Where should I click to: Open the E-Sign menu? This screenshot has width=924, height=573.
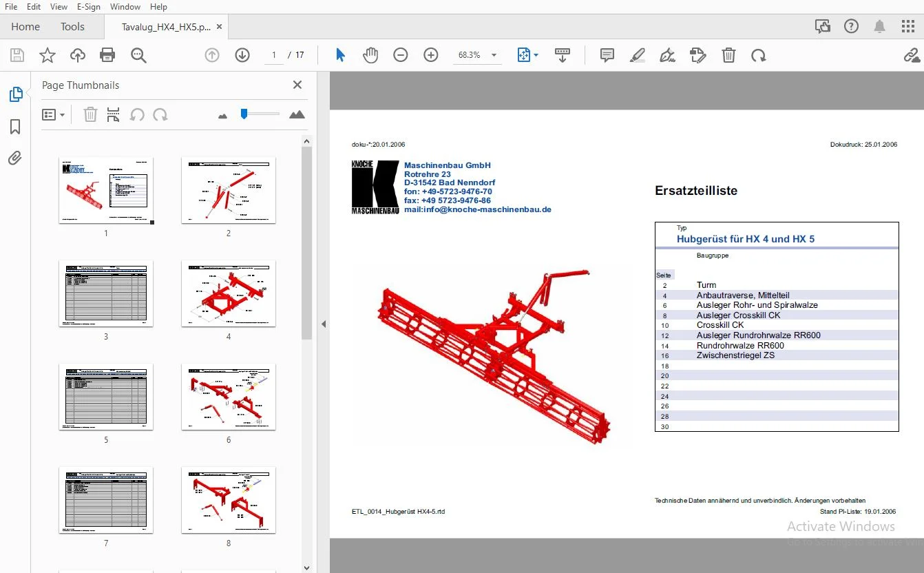(x=89, y=7)
